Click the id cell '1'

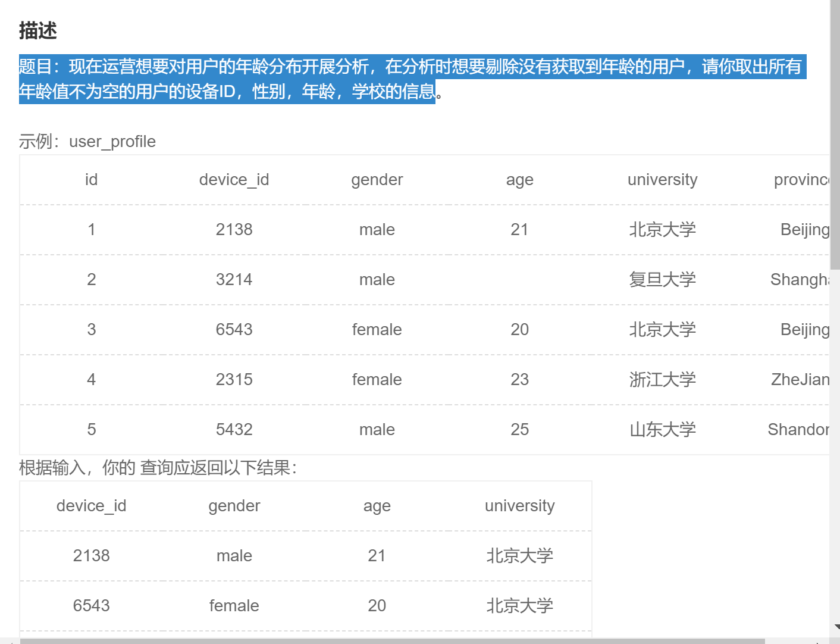click(x=91, y=230)
